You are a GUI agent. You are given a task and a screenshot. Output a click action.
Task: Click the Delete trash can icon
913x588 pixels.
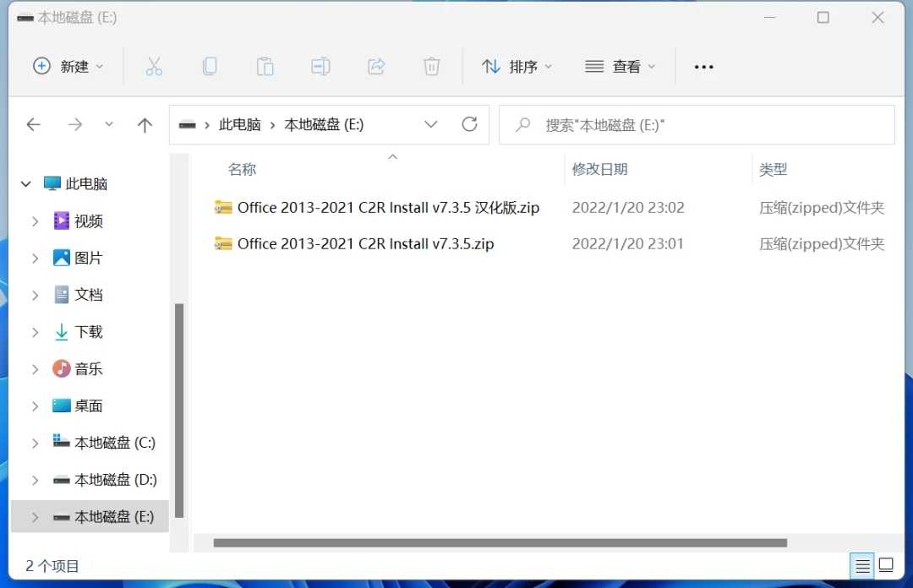click(431, 67)
